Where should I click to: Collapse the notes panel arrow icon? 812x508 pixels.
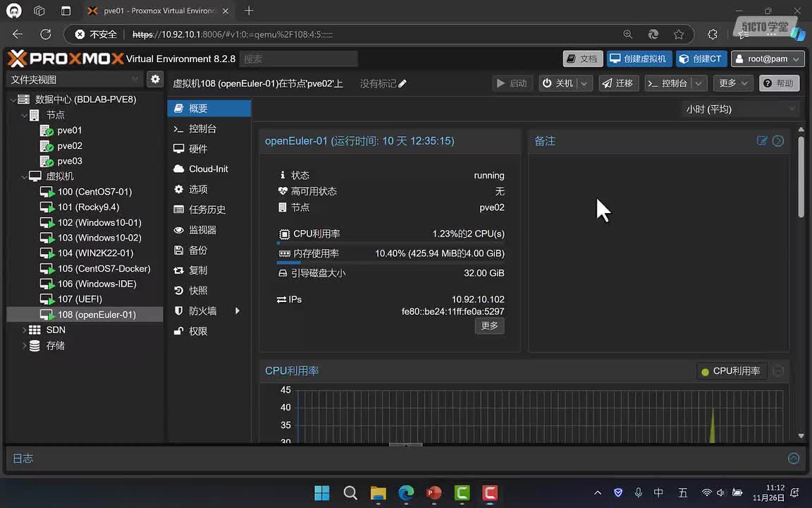pyautogui.click(x=778, y=141)
